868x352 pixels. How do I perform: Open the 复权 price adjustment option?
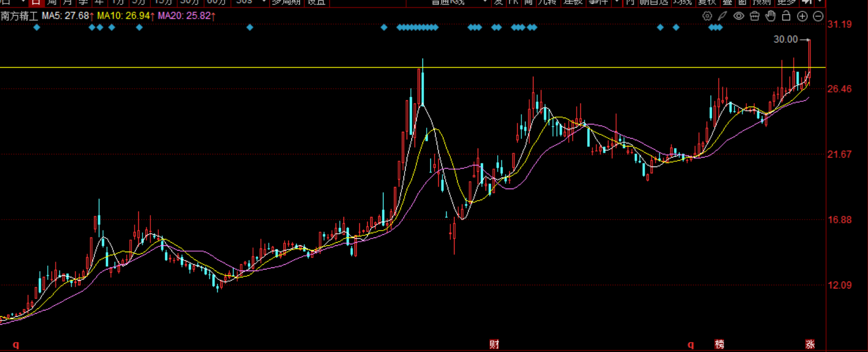(708, 2)
